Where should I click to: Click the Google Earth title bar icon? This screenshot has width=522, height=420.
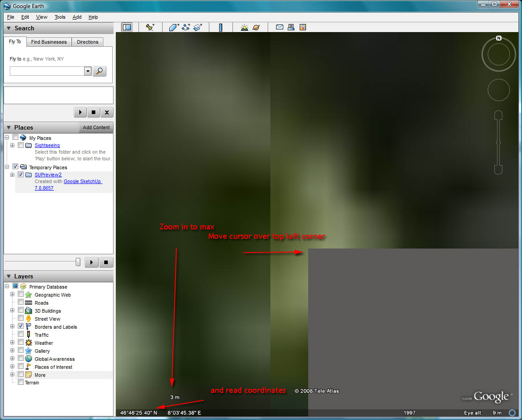tap(7, 6)
